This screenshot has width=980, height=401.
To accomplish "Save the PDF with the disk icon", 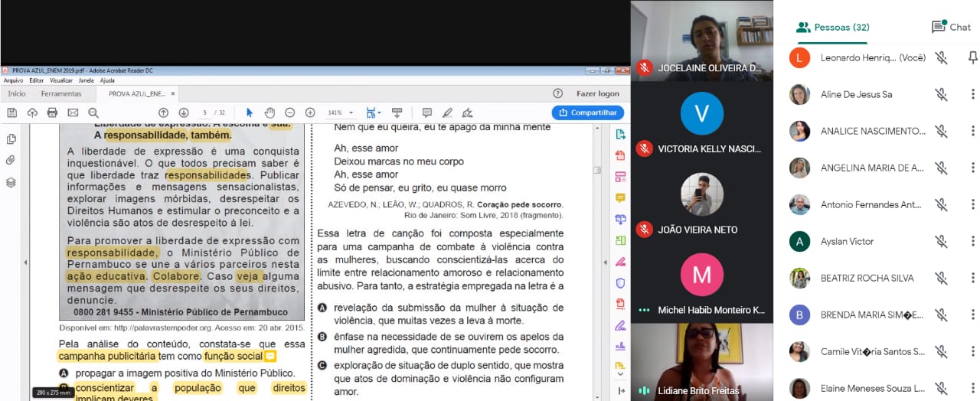I will 11,112.
